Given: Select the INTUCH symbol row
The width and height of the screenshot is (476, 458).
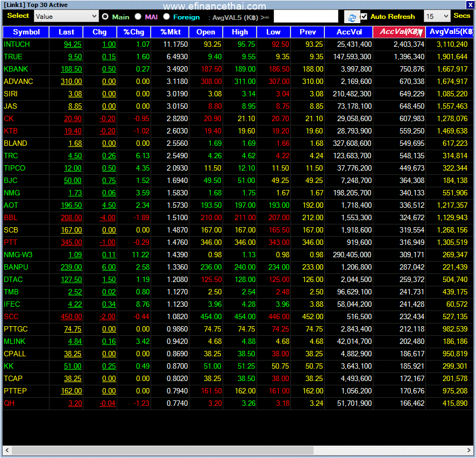Looking at the screenshot, I should (x=238, y=44).
